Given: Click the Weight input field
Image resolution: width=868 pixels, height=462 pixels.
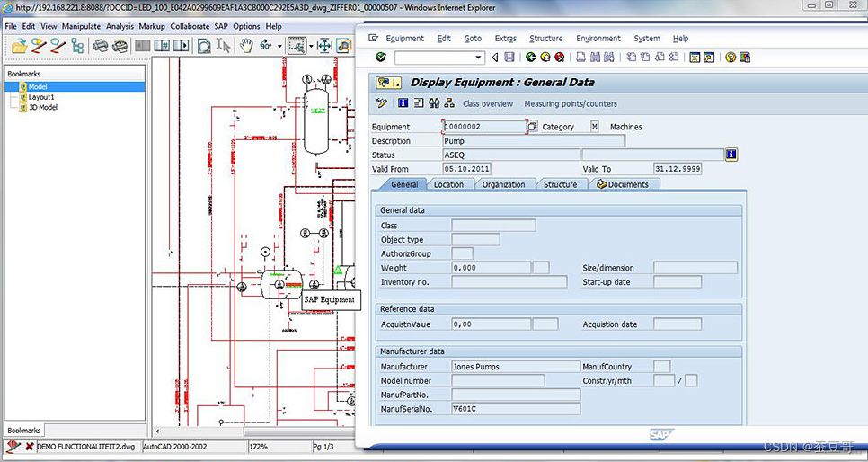Looking at the screenshot, I should tap(491, 268).
